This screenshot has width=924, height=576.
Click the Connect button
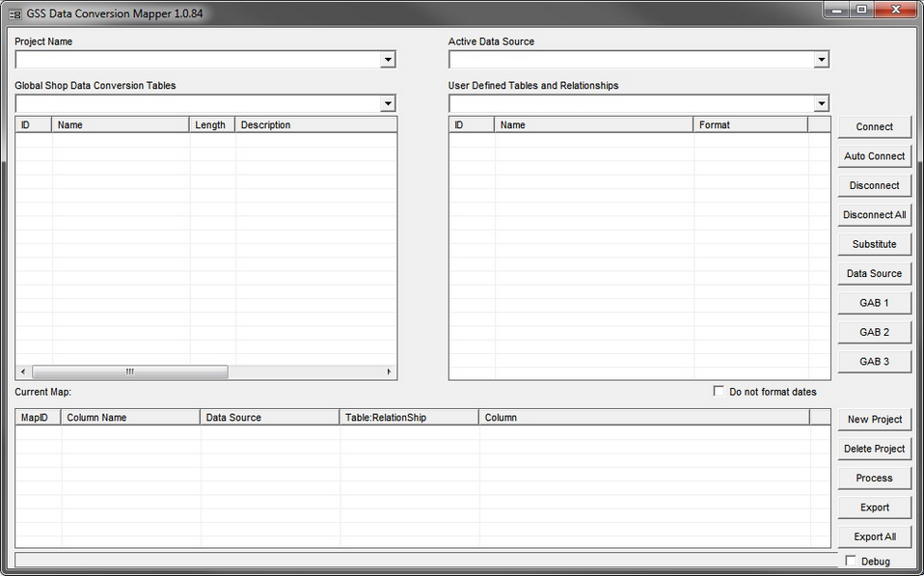coord(875,126)
